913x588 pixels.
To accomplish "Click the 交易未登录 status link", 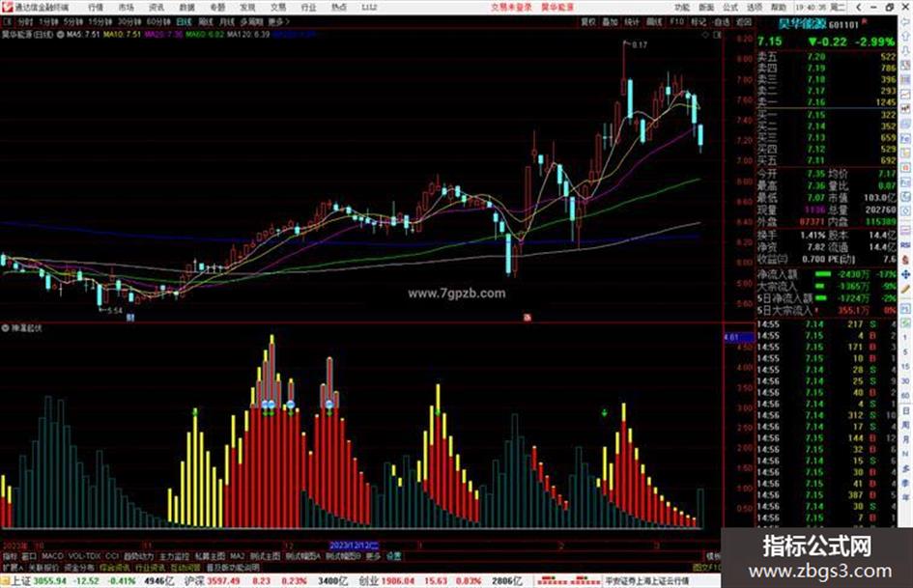I will point(511,7).
